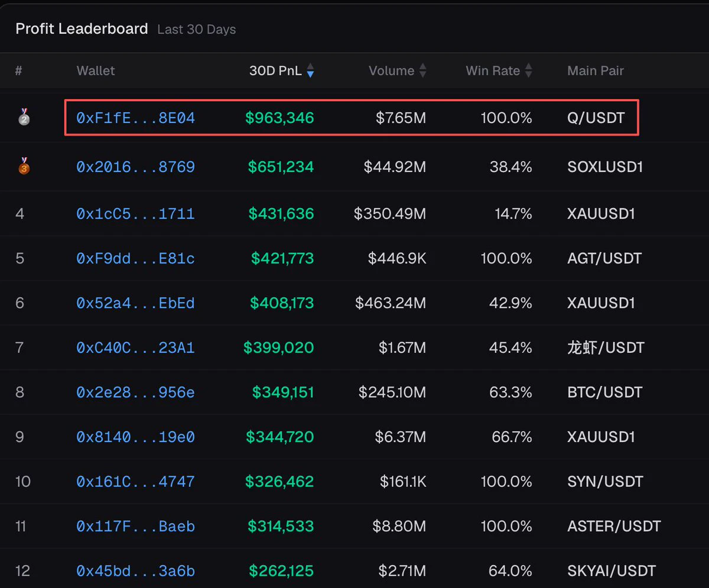
Task: Click the Q/USDT main pair
Action: coord(596,118)
